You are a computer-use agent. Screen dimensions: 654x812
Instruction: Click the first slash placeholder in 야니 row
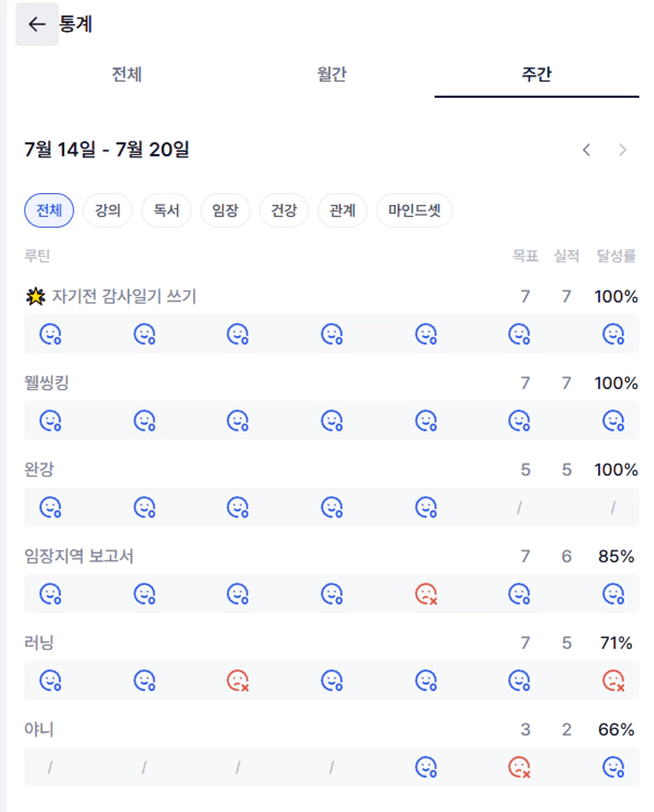tap(51, 767)
